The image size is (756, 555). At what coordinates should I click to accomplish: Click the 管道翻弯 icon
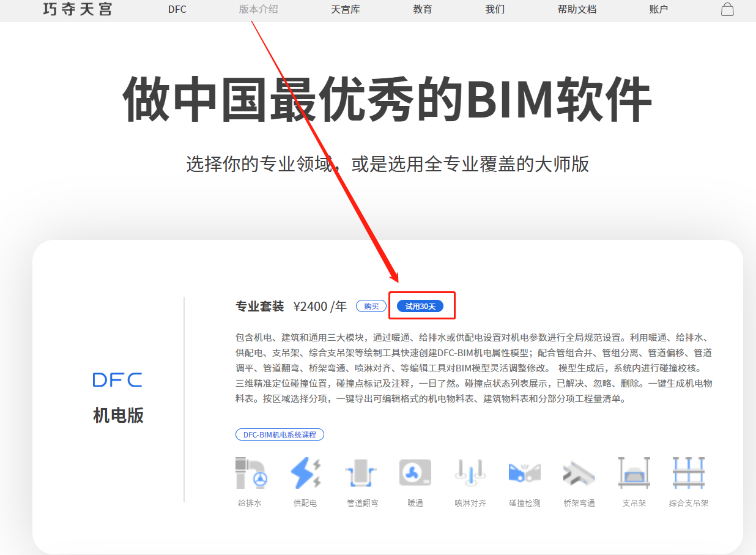362,473
